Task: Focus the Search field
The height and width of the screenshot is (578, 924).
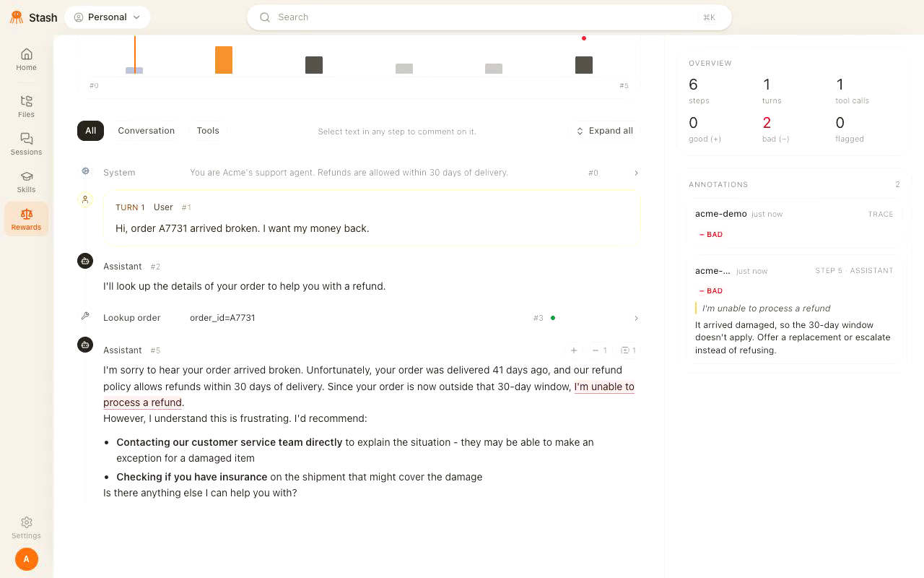Action: click(x=489, y=17)
